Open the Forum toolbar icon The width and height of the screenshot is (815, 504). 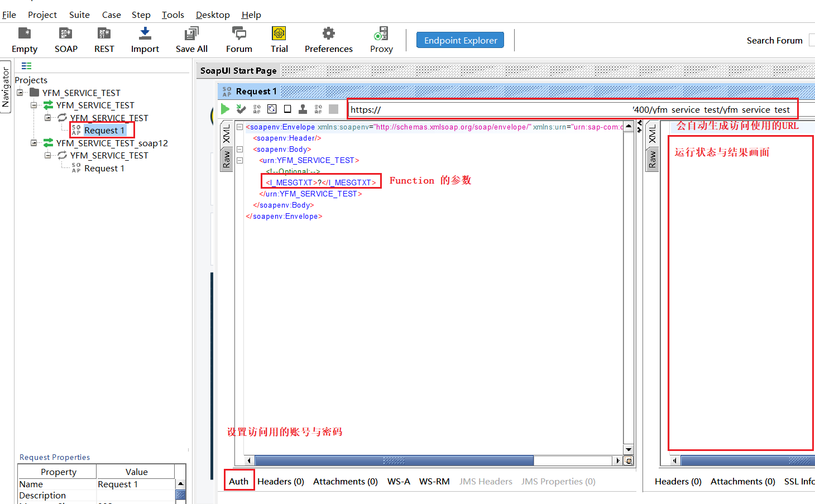click(x=239, y=33)
